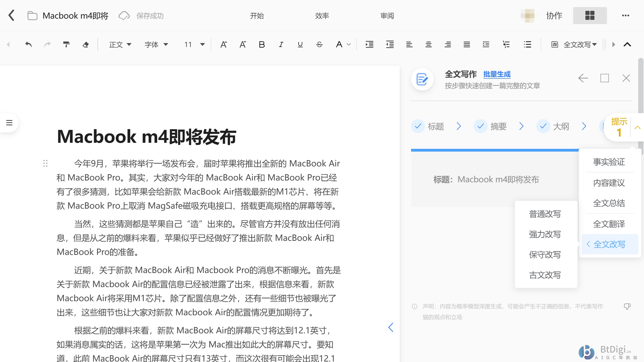
Task: Select 强力改写 rewrite option
Action: coord(545,234)
